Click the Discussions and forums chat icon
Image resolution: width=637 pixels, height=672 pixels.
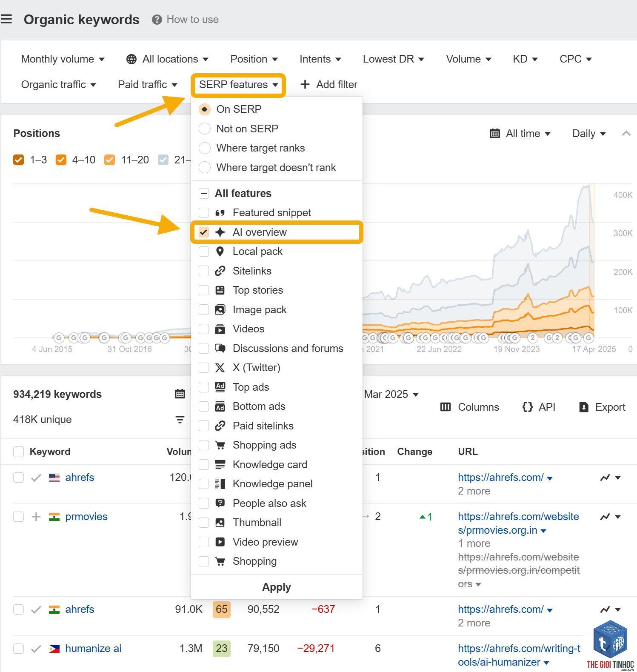coord(220,348)
